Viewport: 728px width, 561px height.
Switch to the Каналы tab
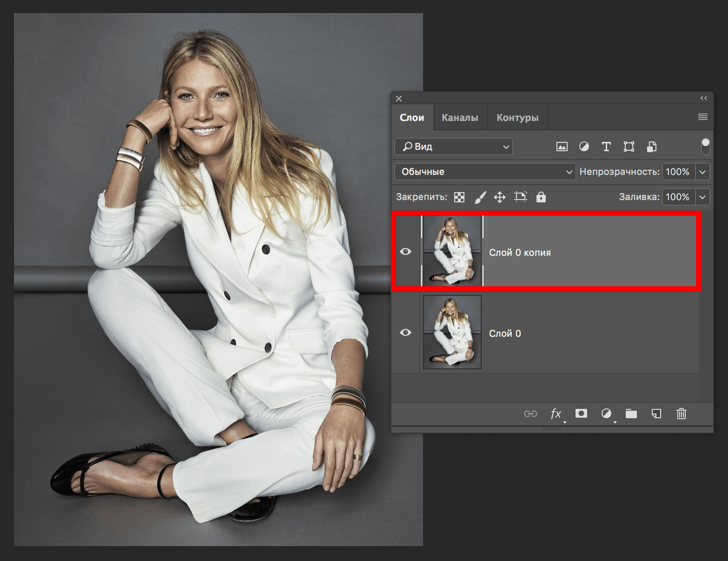pyautogui.click(x=460, y=118)
